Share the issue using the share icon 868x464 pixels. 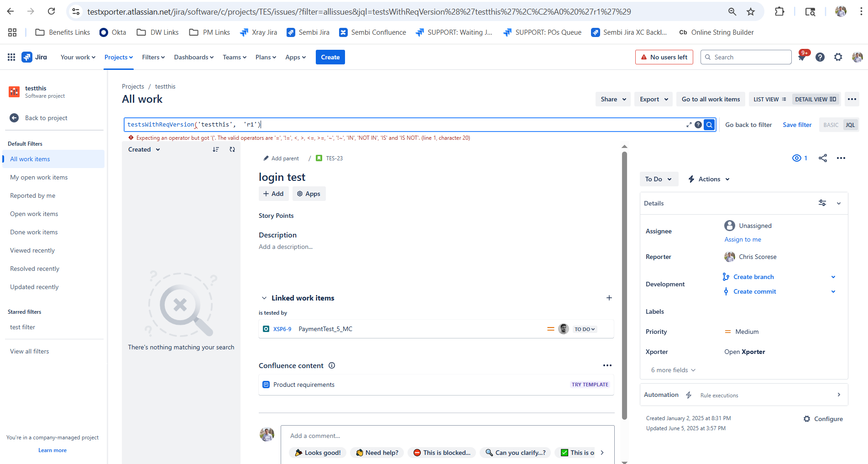pos(823,158)
